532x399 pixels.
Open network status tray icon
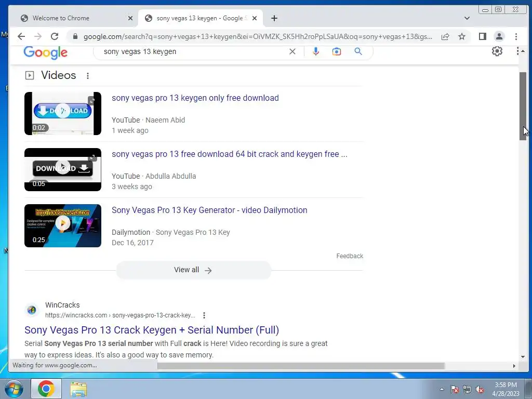pyautogui.click(x=467, y=389)
